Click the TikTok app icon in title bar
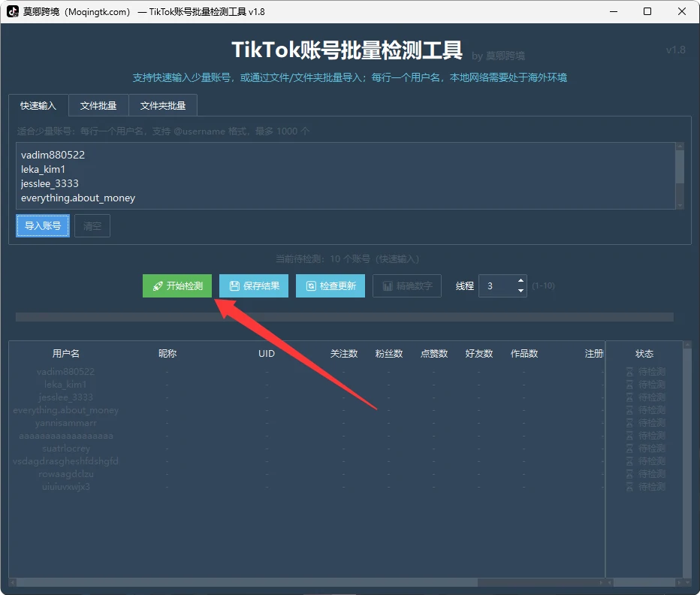Viewport: 700px width, 595px height. 13,11
